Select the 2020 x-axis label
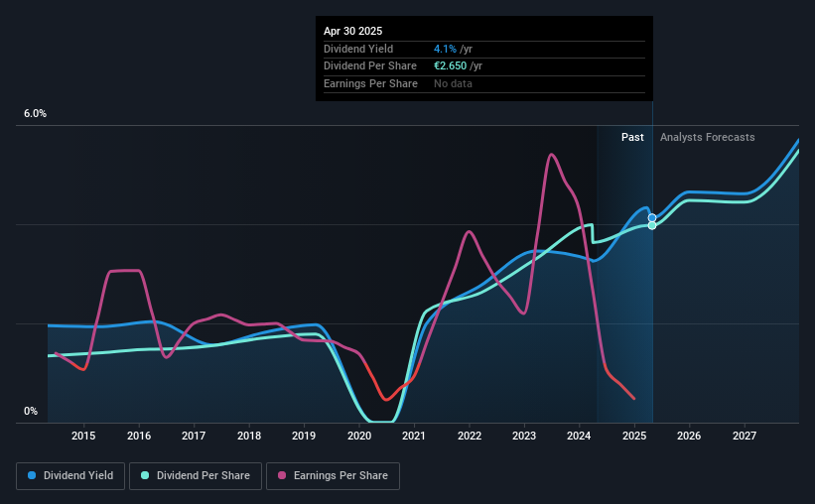This screenshot has height=504, width=815. tap(359, 436)
